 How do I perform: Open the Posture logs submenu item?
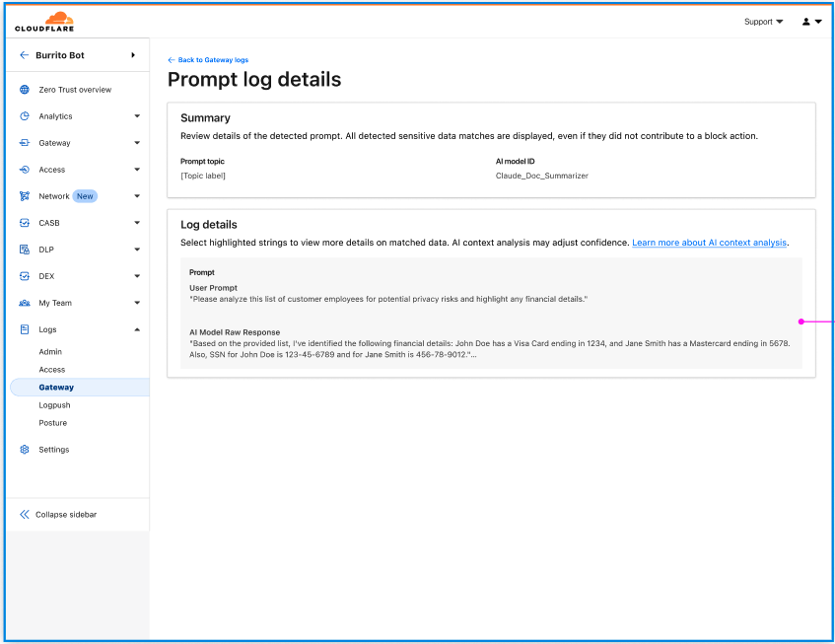[53, 423]
